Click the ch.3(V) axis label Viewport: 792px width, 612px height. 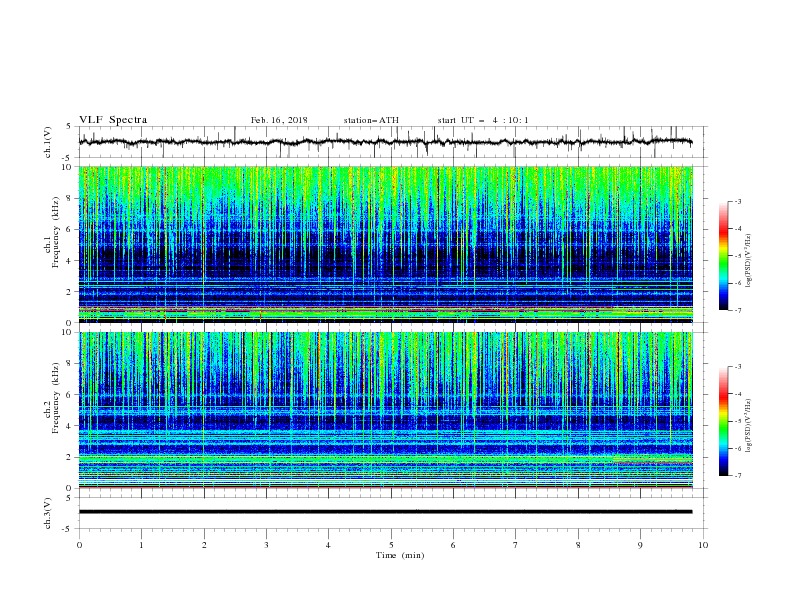[x=48, y=513]
